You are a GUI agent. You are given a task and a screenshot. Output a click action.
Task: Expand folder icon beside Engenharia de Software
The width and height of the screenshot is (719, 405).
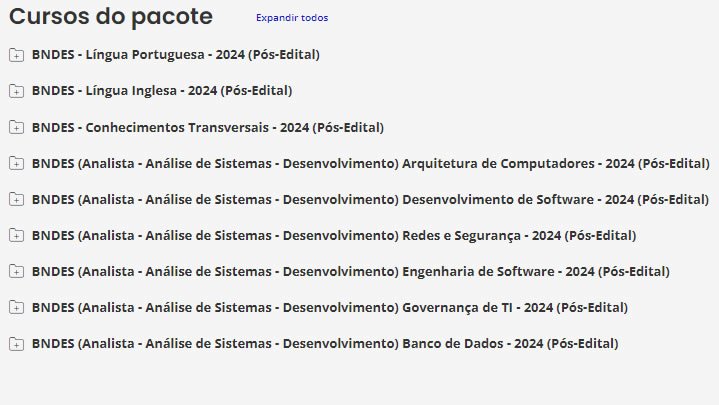point(16,272)
